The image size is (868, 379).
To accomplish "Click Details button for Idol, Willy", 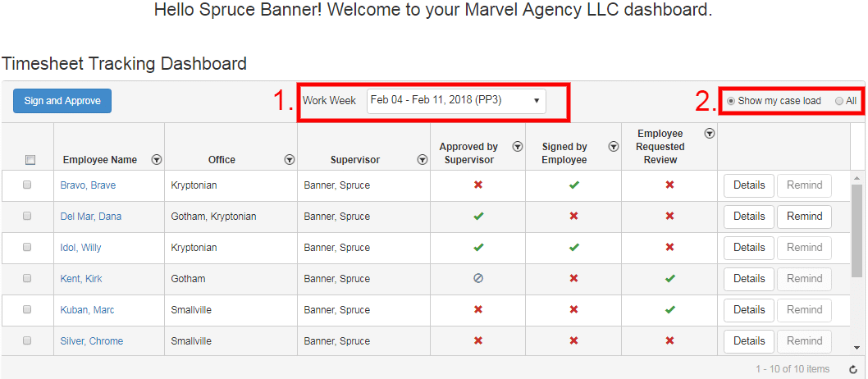I will coord(748,248).
